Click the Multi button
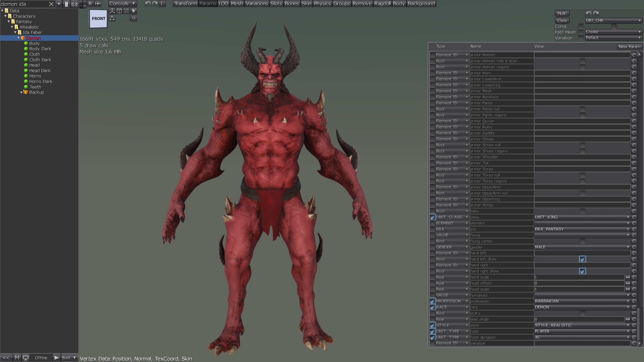The width and height of the screenshot is (644, 362). (x=562, y=14)
